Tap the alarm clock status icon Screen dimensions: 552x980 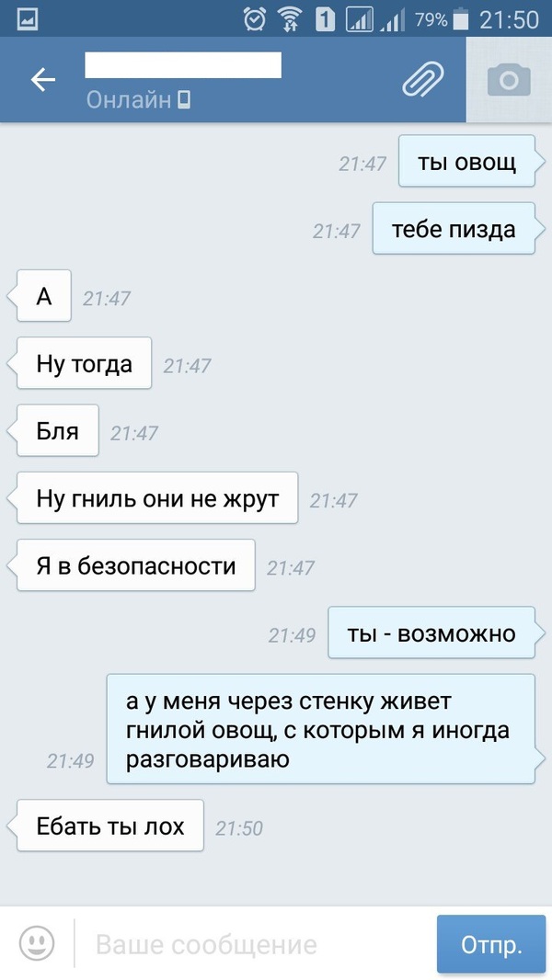point(255,20)
